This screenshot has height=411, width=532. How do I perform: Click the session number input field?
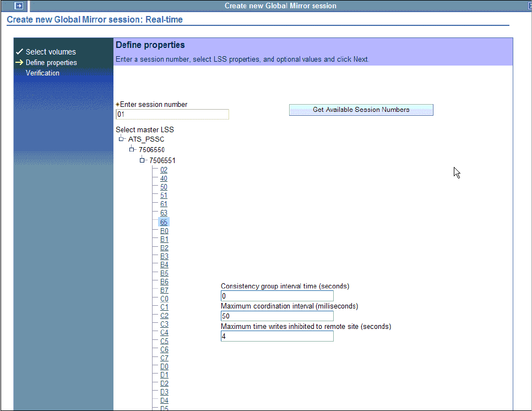172,115
